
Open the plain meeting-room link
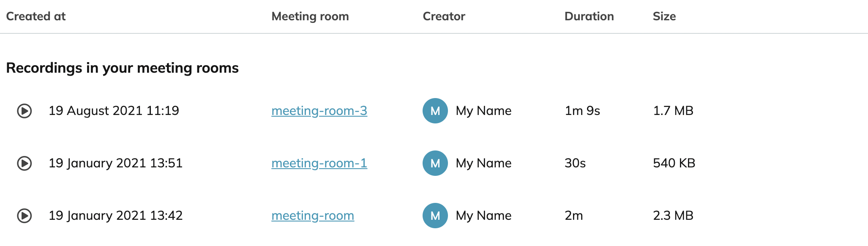313,216
